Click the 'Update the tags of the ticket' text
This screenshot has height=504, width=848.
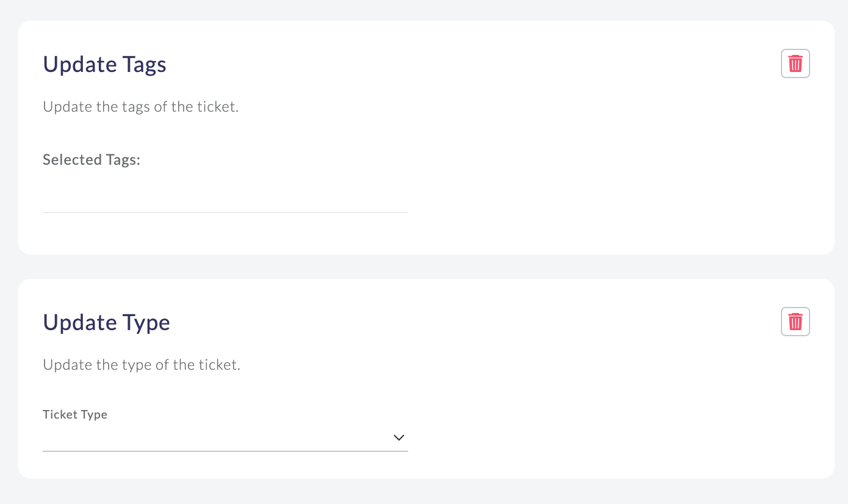pos(140,107)
